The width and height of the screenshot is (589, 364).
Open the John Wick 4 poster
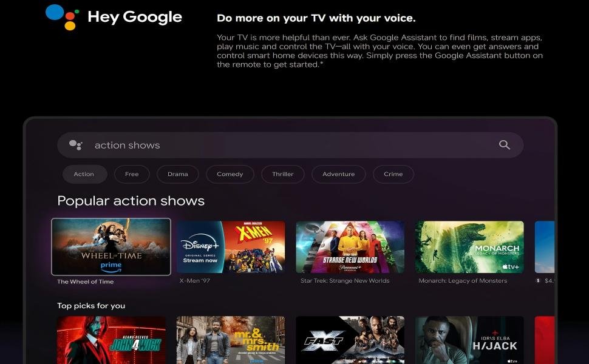coord(111,340)
